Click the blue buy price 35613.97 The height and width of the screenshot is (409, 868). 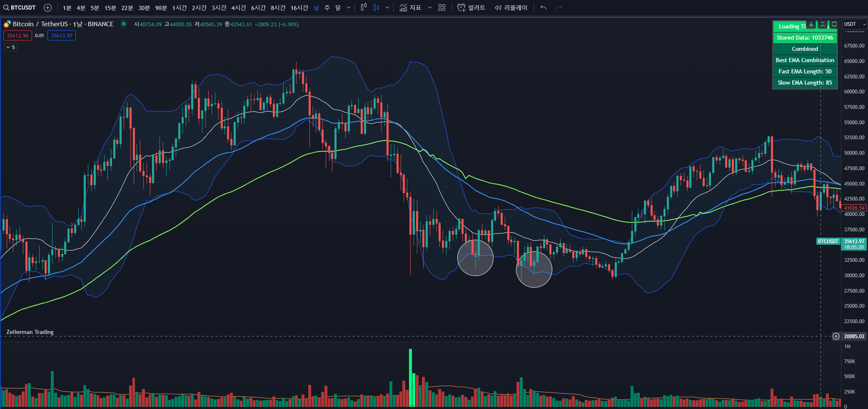tap(62, 35)
